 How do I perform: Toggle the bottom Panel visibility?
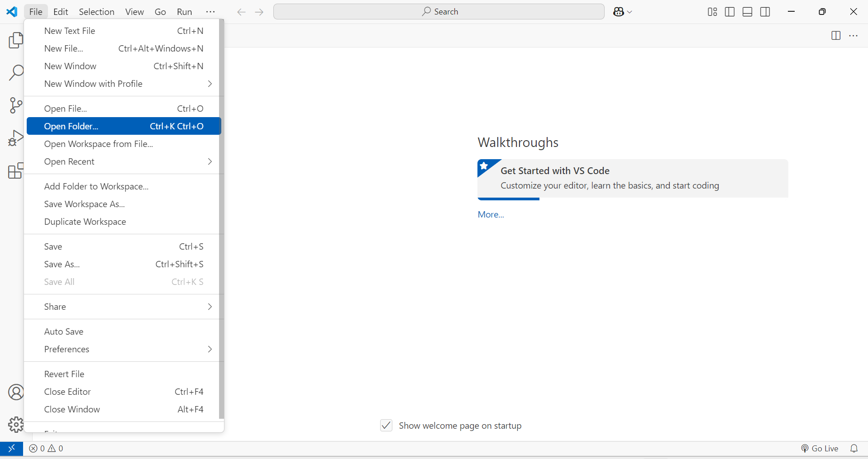(x=748, y=12)
